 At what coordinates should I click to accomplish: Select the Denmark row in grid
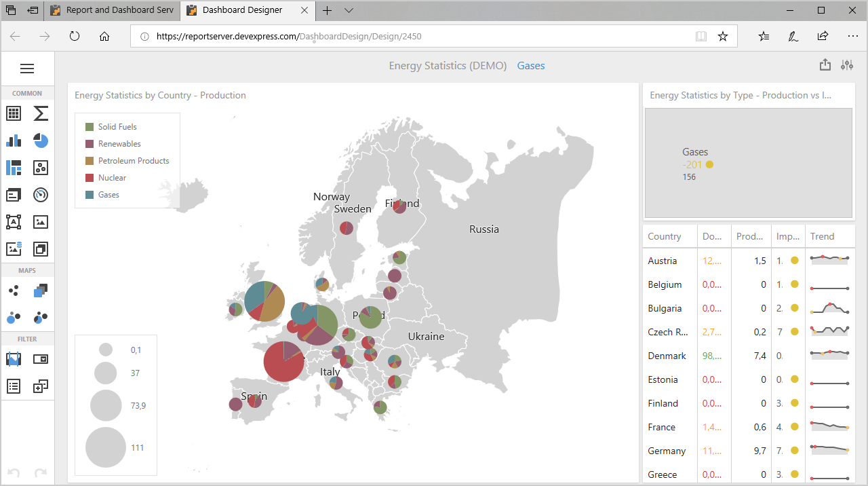tap(667, 356)
